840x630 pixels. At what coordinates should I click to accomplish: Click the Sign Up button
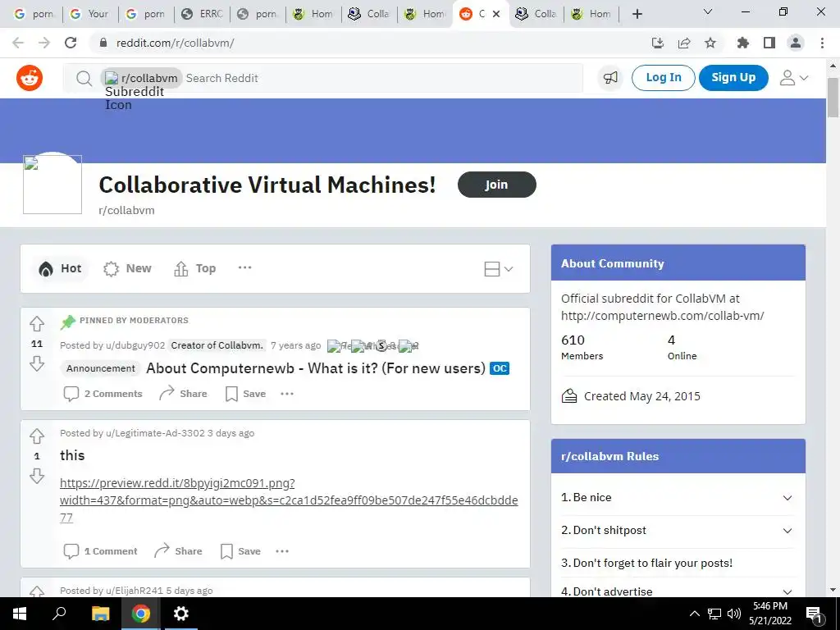(733, 78)
